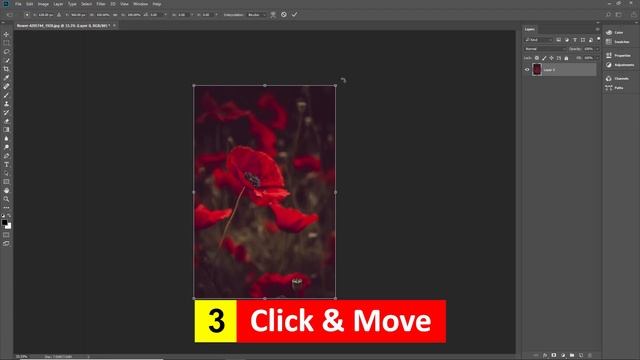Open the Color panel icon
Viewport: 640px width, 360px height.
(x=609, y=32)
